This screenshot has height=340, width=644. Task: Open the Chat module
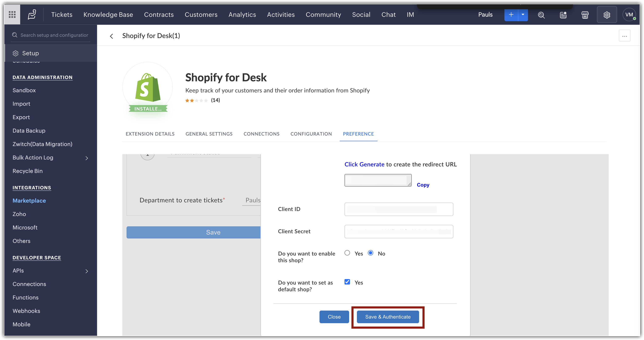pyautogui.click(x=388, y=14)
